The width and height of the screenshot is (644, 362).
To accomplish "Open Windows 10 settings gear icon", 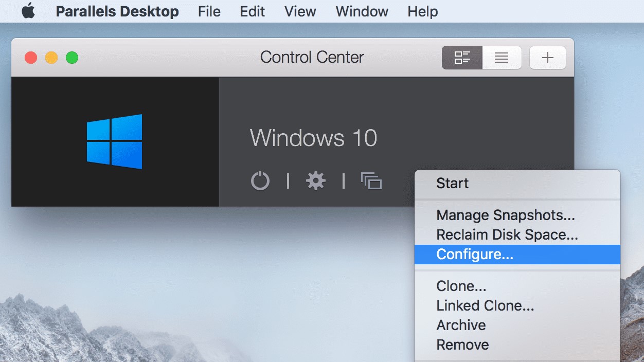I will coord(316,181).
